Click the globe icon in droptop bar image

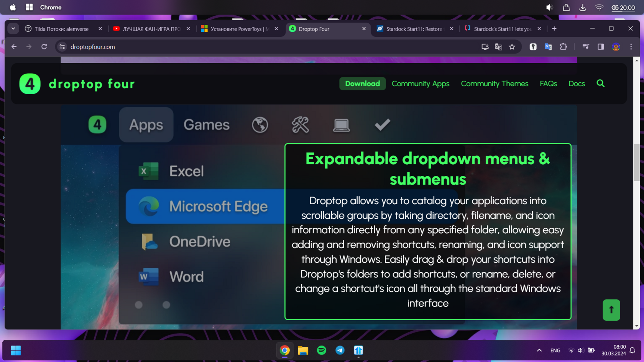pos(260,125)
